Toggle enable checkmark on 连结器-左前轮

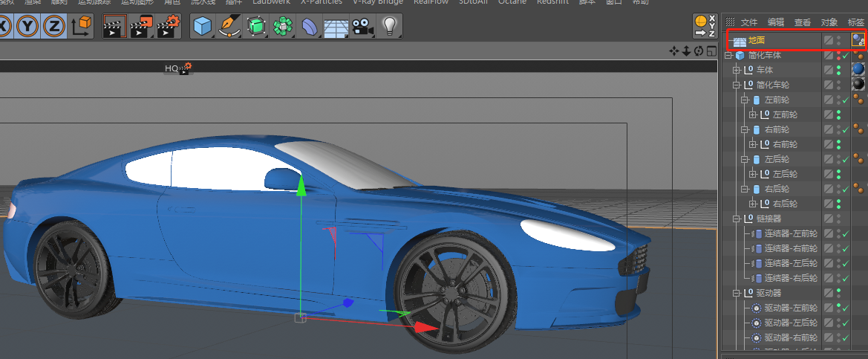[x=845, y=233]
